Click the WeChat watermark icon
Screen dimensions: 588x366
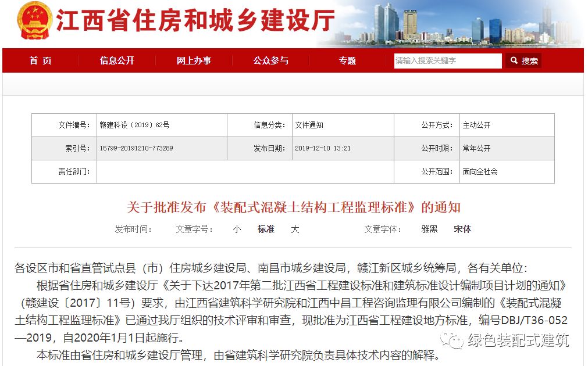pos(451,340)
